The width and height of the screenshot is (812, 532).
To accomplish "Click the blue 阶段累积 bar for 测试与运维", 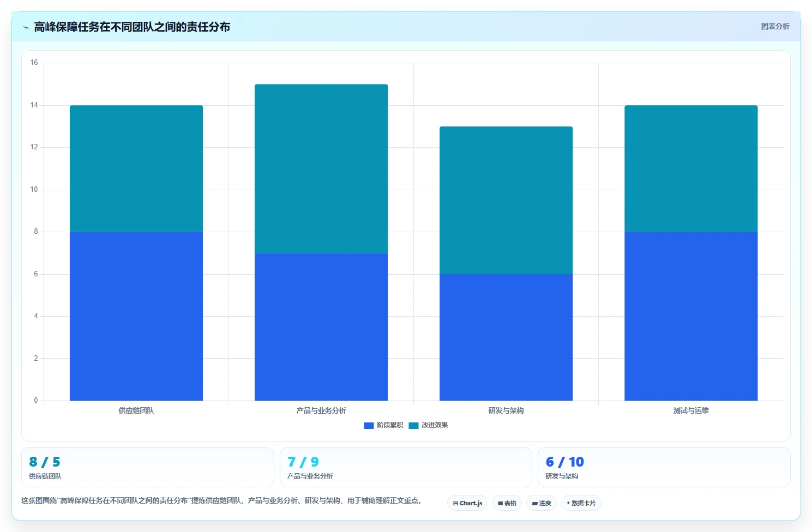I will coord(691,316).
